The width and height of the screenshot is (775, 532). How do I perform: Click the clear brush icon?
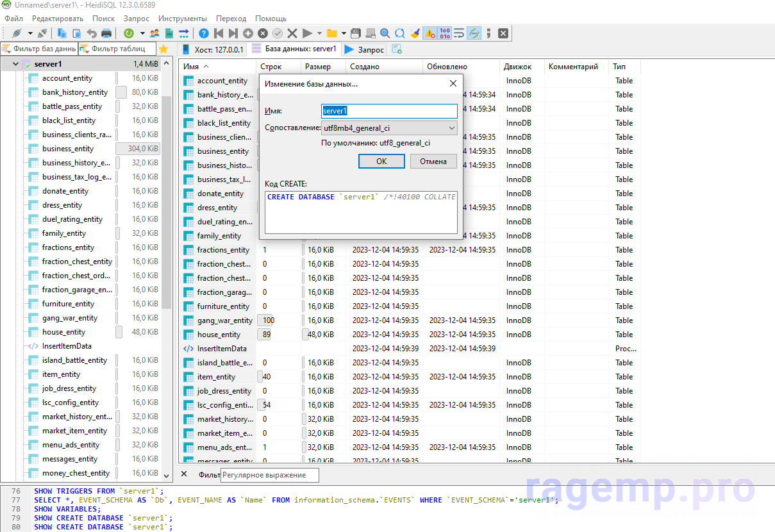pos(415,33)
